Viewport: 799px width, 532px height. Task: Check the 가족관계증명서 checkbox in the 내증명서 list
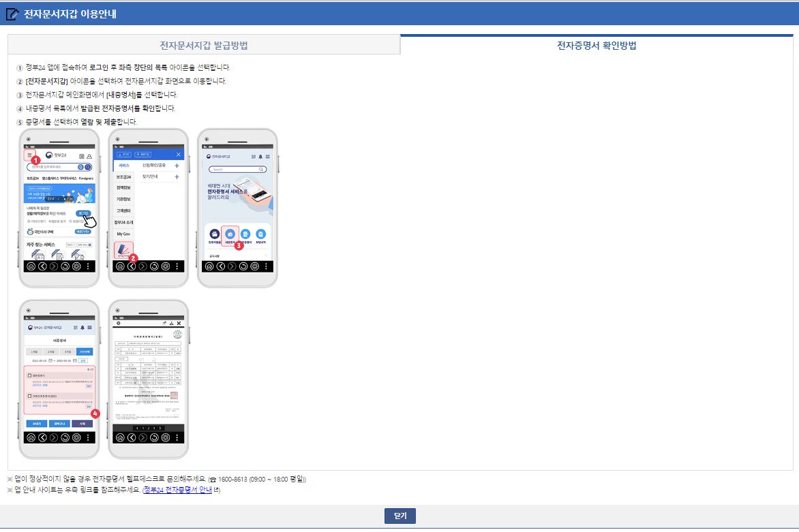(x=29, y=395)
